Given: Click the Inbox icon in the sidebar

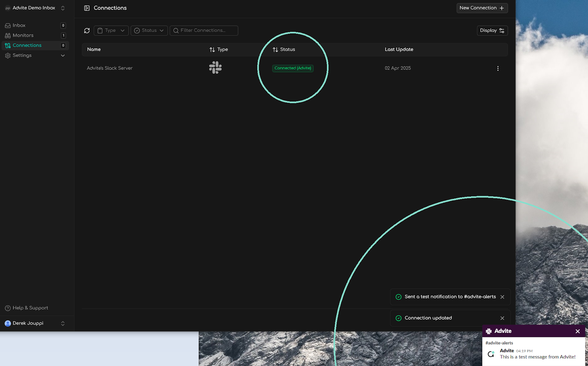Looking at the screenshot, I should tap(8, 25).
